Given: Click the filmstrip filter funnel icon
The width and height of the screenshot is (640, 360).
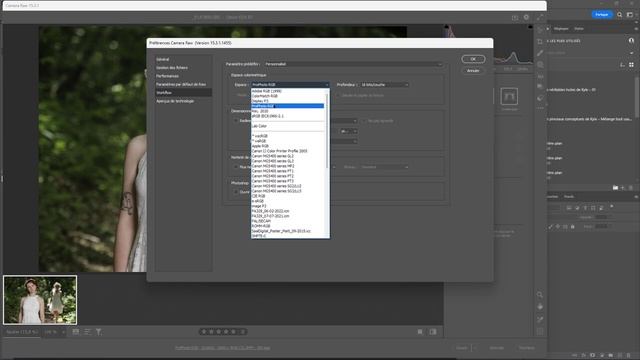Looking at the screenshot, I should [x=99, y=332].
